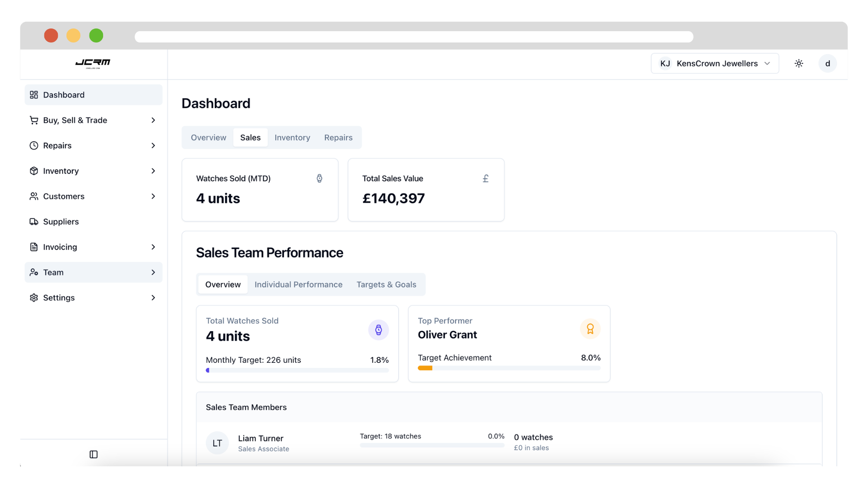Toggle light/dark theme with sun icon
The width and height of the screenshot is (868, 488).
pos(799,63)
